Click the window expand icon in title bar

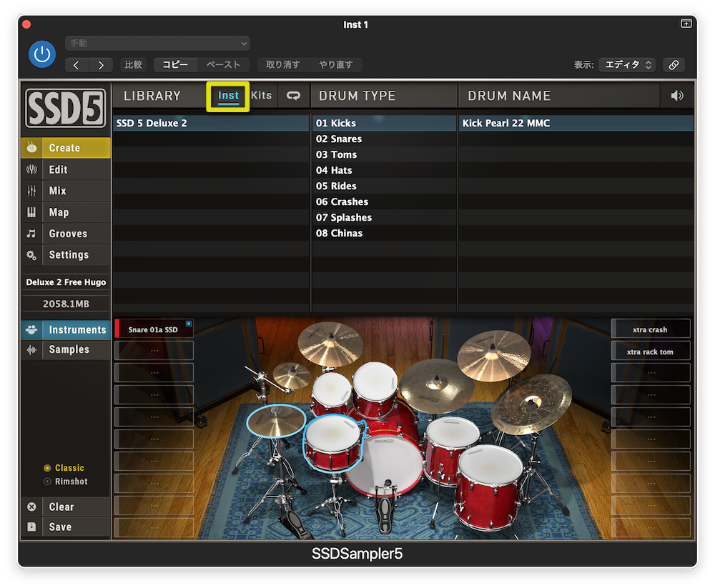tap(686, 24)
